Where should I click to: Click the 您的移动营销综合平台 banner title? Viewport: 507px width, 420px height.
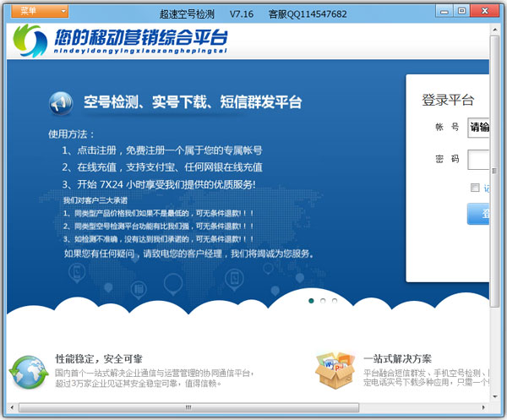(x=143, y=39)
